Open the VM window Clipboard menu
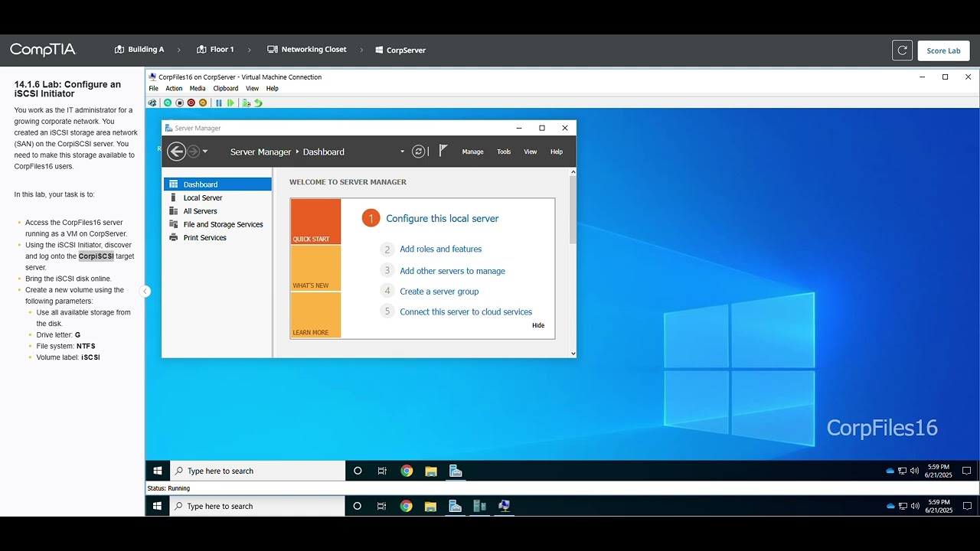980x551 pixels. point(225,89)
